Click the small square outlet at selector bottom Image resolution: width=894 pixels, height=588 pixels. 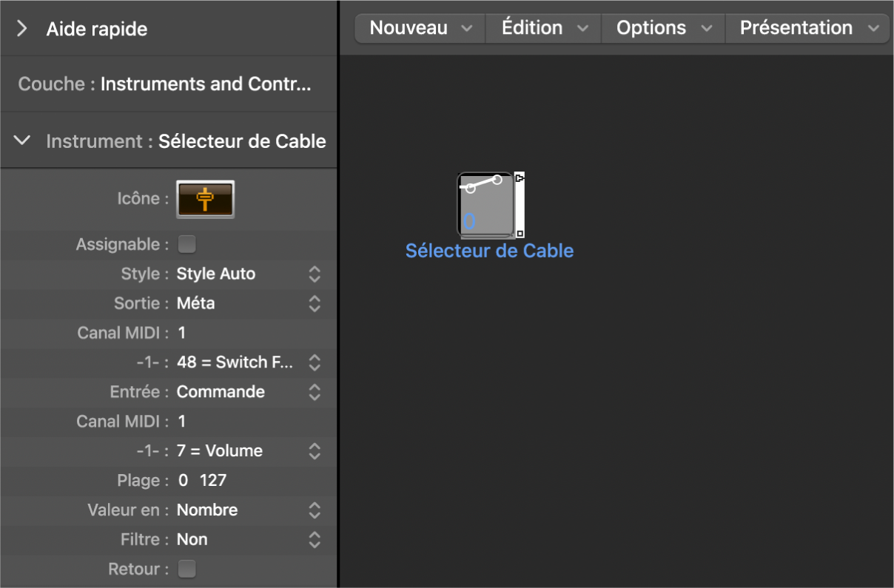click(520, 234)
